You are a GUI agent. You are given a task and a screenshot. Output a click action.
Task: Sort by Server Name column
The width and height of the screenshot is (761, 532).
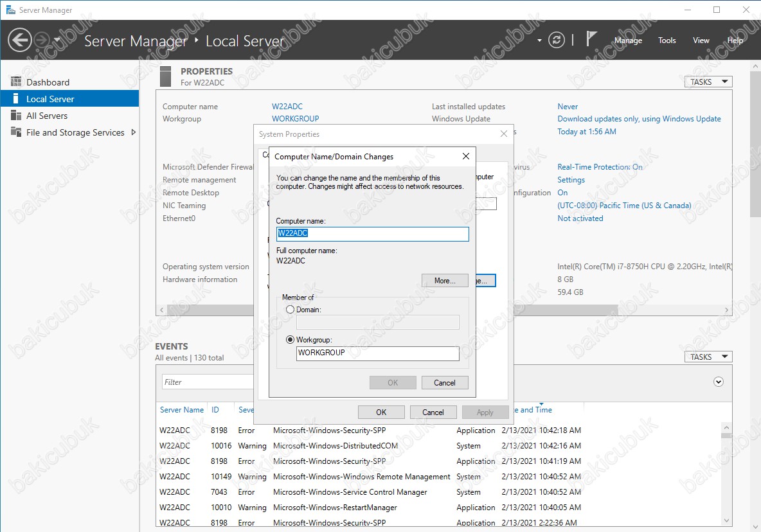[182, 410]
